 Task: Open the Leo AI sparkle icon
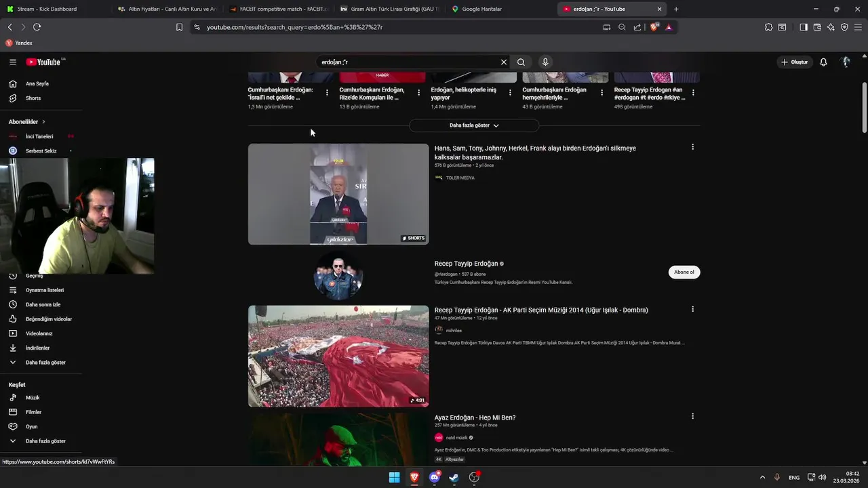pos(831,27)
